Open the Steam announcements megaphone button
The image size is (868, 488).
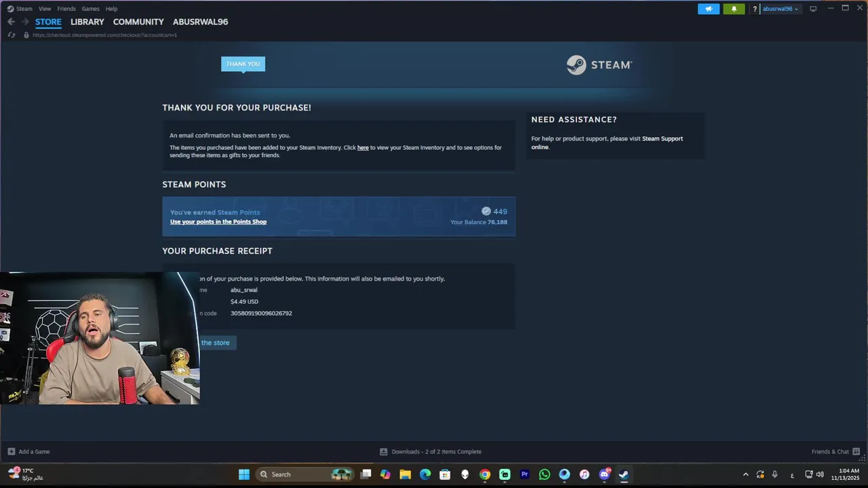click(x=709, y=9)
